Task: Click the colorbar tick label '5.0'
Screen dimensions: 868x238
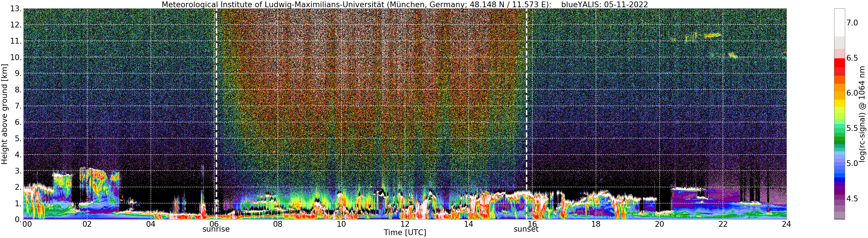Action: pos(852,163)
